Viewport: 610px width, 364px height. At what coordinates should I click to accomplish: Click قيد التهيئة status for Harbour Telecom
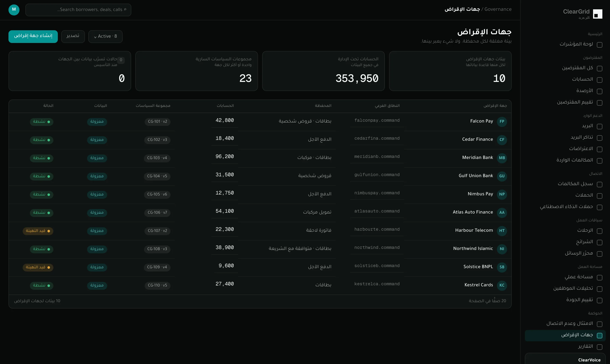point(38,231)
